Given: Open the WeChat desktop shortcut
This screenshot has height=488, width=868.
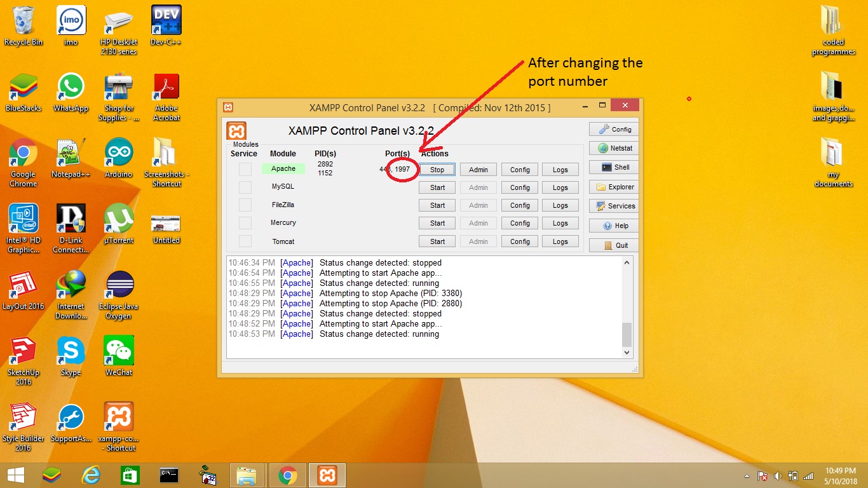Looking at the screenshot, I should click(118, 356).
